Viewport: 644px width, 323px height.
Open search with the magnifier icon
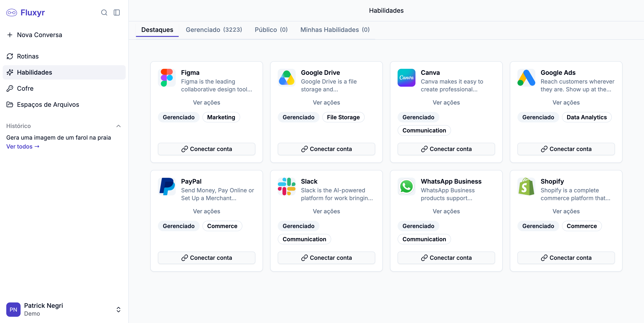tap(104, 13)
